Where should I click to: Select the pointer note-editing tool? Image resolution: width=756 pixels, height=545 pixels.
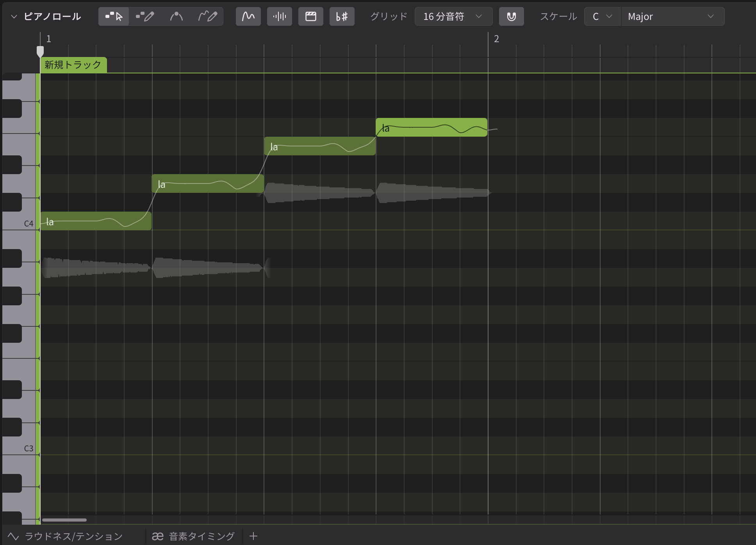(x=114, y=16)
